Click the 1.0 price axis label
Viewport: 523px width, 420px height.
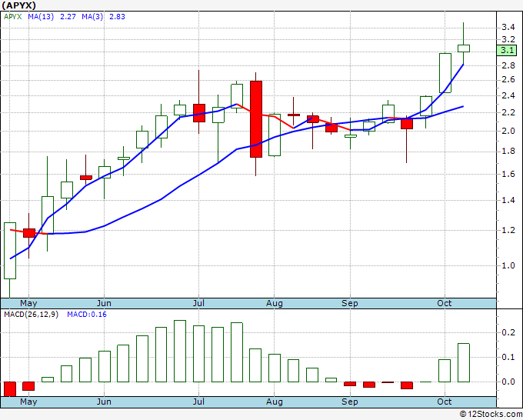pyautogui.click(x=508, y=265)
